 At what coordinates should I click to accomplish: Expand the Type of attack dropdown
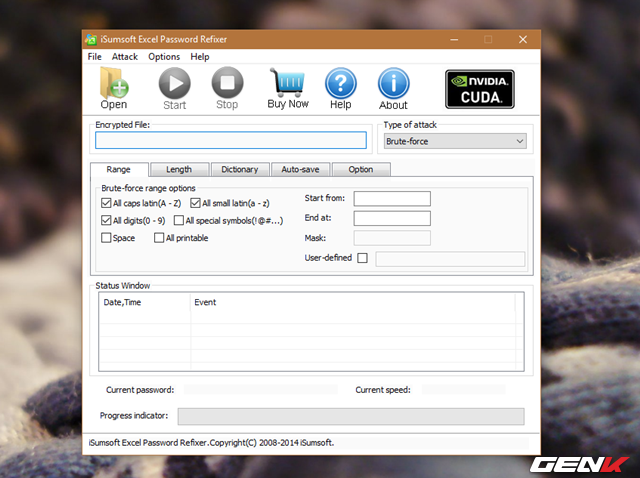[x=455, y=141]
